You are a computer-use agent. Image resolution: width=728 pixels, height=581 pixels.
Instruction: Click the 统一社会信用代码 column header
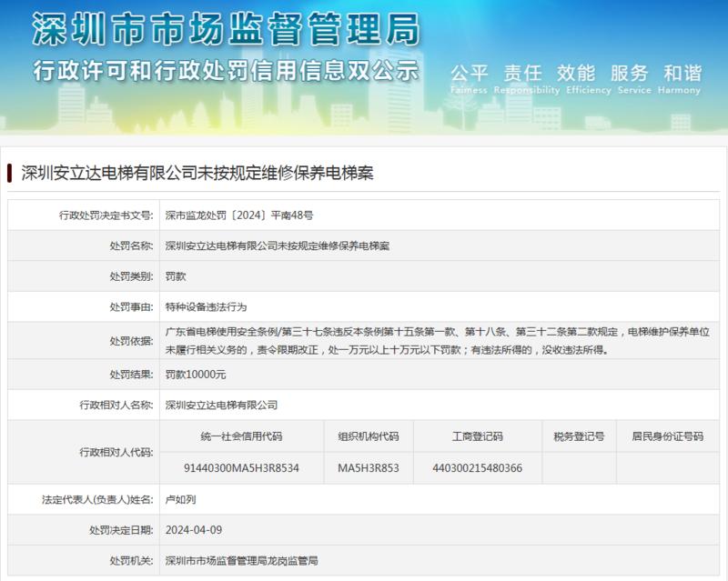click(x=241, y=436)
